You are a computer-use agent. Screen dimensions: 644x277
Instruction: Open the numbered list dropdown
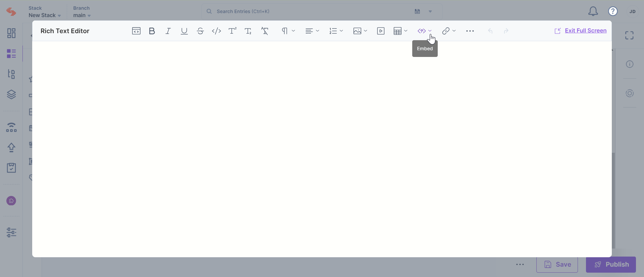[x=336, y=31]
